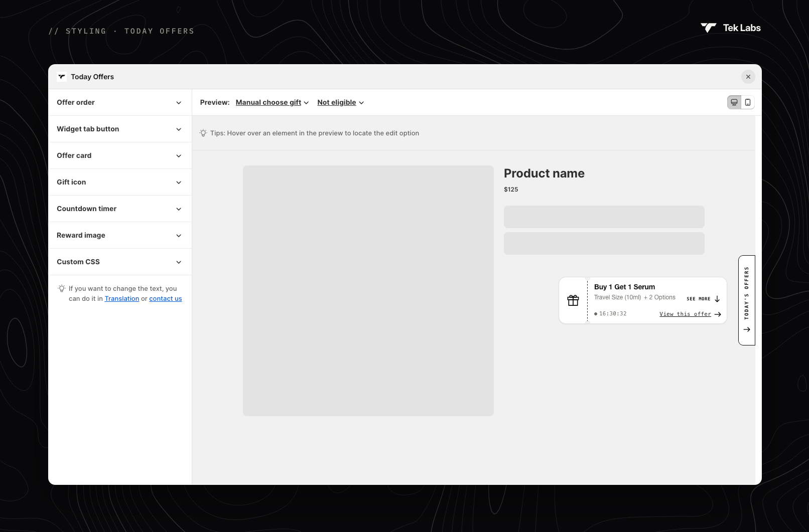The image size is (809, 532).
Task: Click the lightbulb icon beside the Tips text
Action: pyautogui.click(x=203, y=133)
